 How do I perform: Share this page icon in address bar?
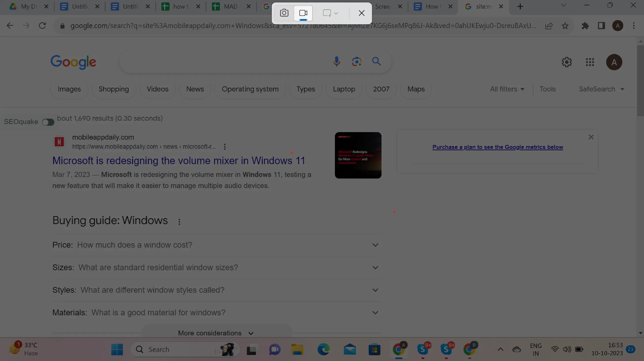coord(549,26)
